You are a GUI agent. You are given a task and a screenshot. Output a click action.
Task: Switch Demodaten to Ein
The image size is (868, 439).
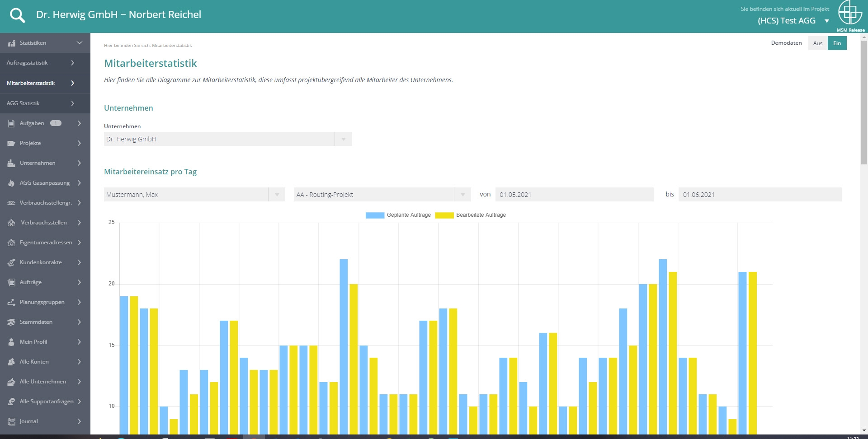click(837, 43)
